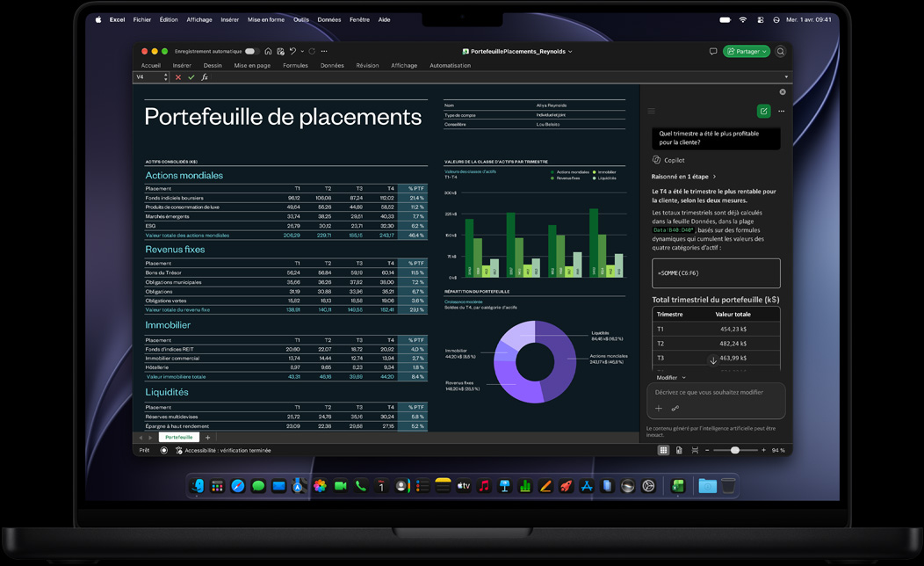Open the Données ribbon tab
The image size is (924, 566).
332,65
